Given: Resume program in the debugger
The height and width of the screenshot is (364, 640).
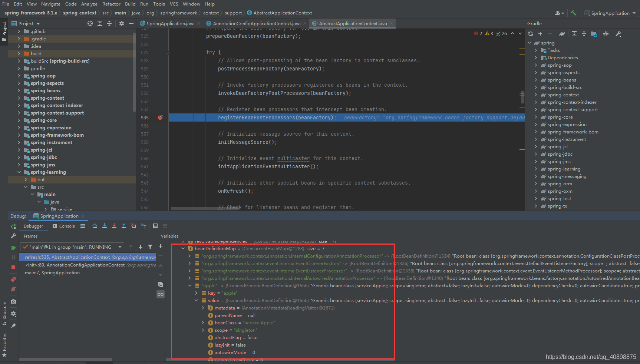Looking at the screenshot, I should [x=13, y=248].
